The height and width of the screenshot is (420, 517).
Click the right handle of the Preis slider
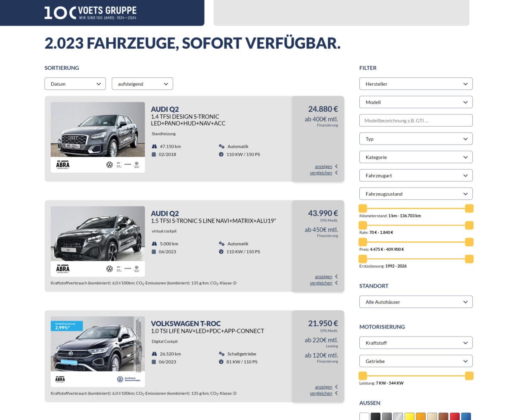[469, 242]
